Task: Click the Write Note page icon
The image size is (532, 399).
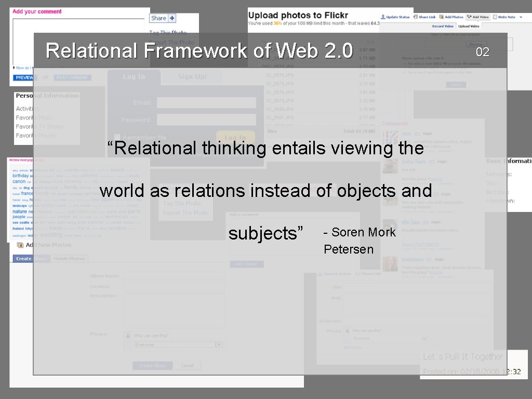Action: pos(495,17)
